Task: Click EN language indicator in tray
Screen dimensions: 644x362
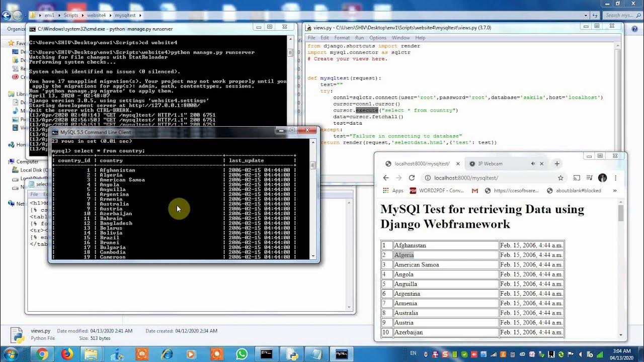Action: coord(414,353)
